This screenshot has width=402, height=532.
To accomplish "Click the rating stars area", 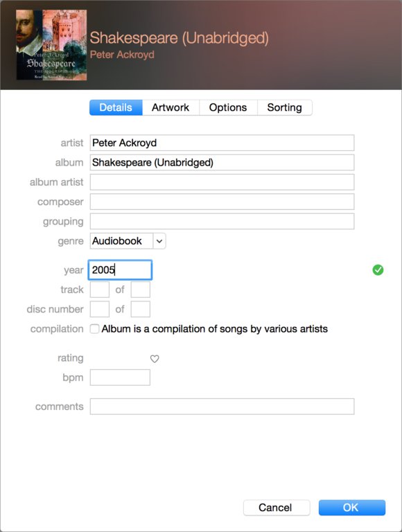I will tap(119, 358).
